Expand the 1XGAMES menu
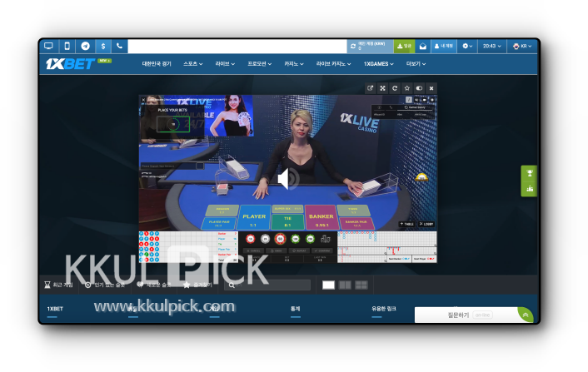This screenshot has width=588, height=372. [379, 64]
